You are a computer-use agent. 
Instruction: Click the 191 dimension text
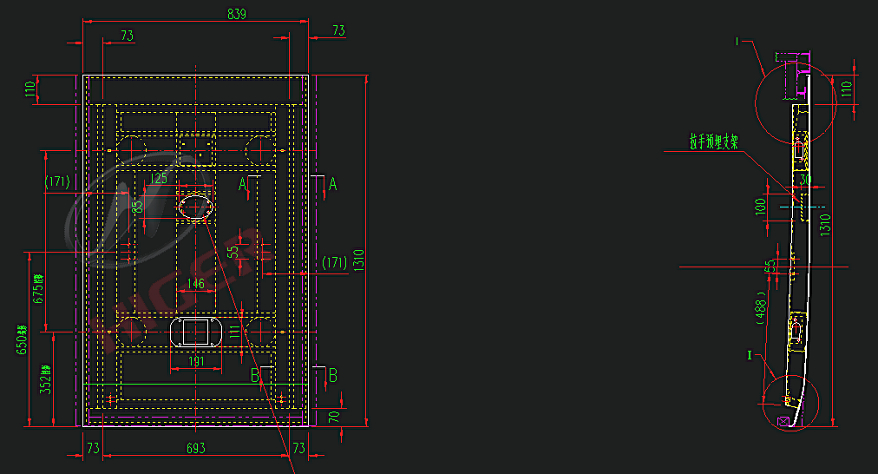pos(198,362)
